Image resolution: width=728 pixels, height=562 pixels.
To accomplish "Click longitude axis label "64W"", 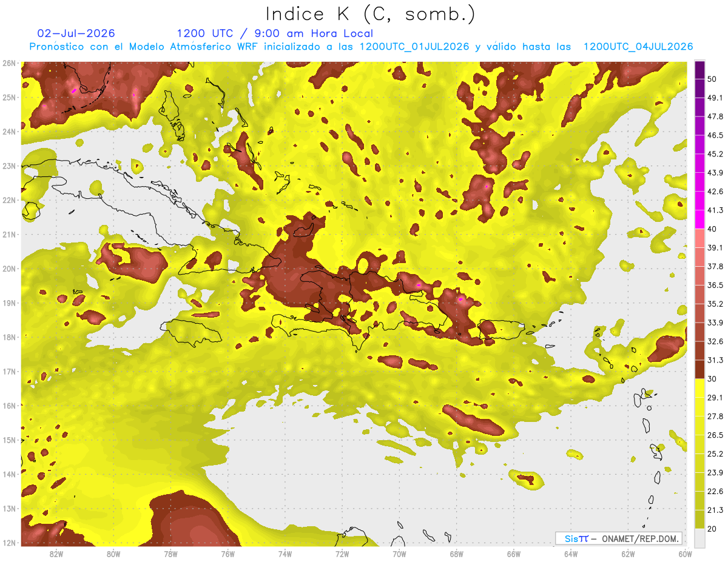I will point(571,554).
